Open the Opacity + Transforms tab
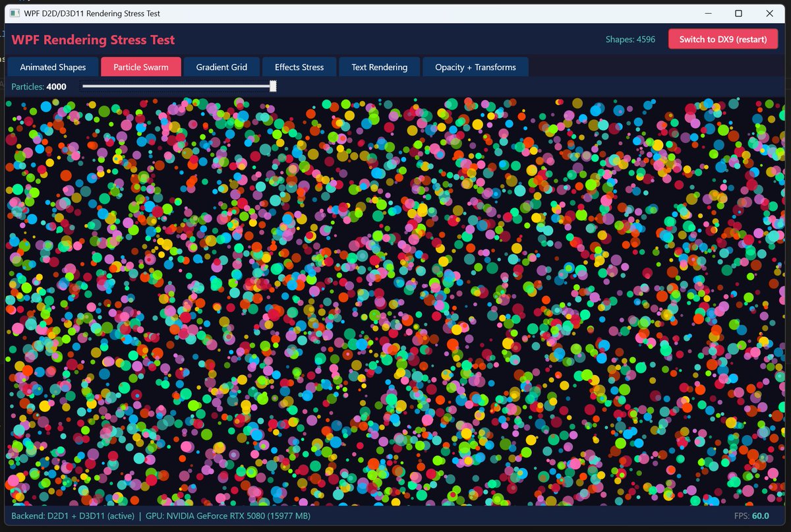This screenshot has width=791, height=532. coord(475,67)
